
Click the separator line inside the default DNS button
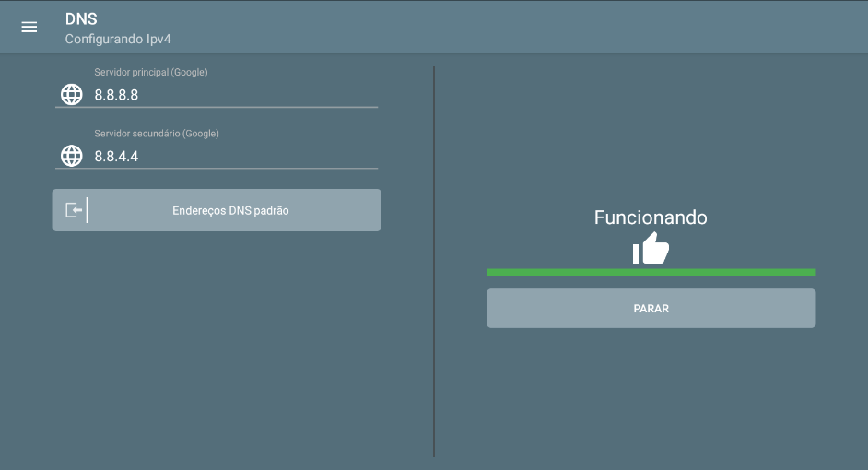[x=88, y=210]
